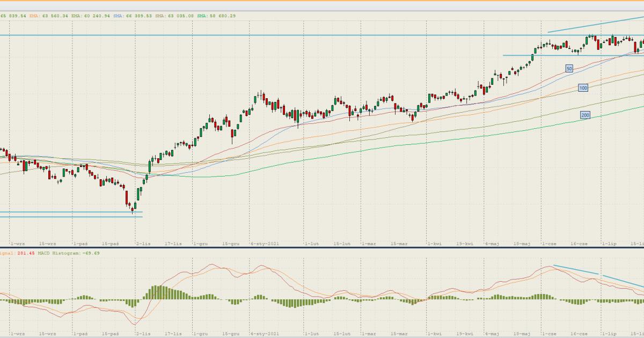Click 17-lis on the bottom MACD date axis
644x338 pixels.
point(174,333)
